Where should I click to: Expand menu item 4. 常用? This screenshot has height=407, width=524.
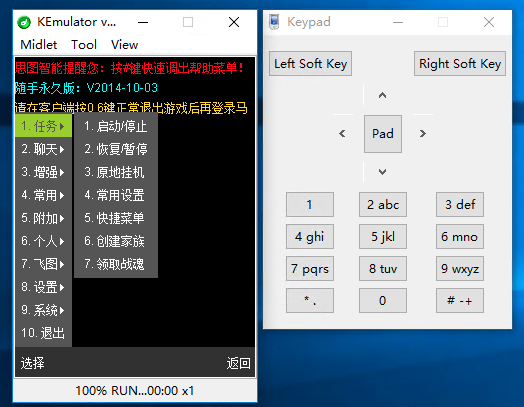tap(43, 195)
